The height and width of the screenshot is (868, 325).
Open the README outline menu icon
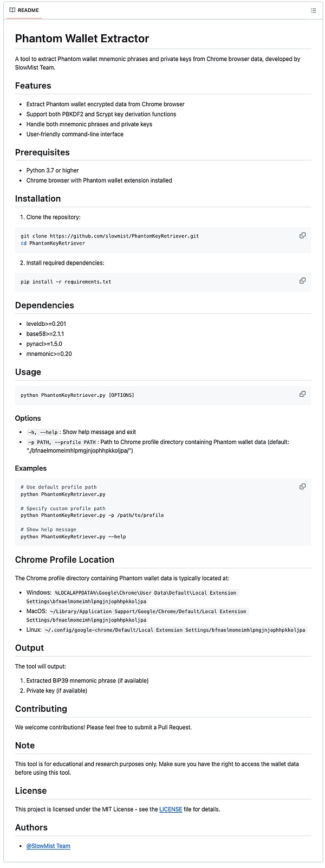[313, 10]
